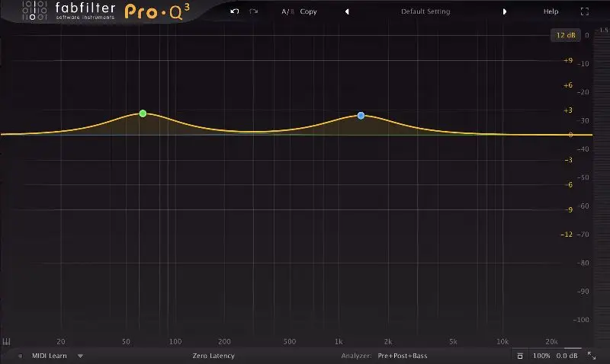The image size is (610, 364).
Task: Open the Default Setting preset menu
Action: [x=425, y=12]
